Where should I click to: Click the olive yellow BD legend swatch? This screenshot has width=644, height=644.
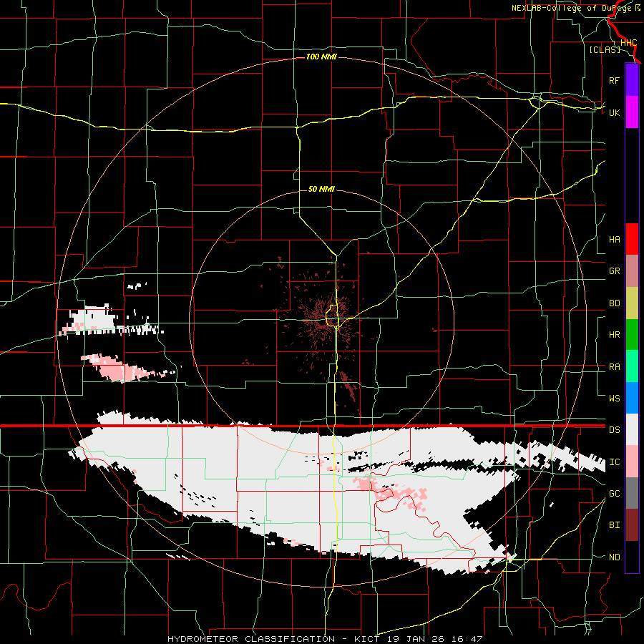(632, 303)
